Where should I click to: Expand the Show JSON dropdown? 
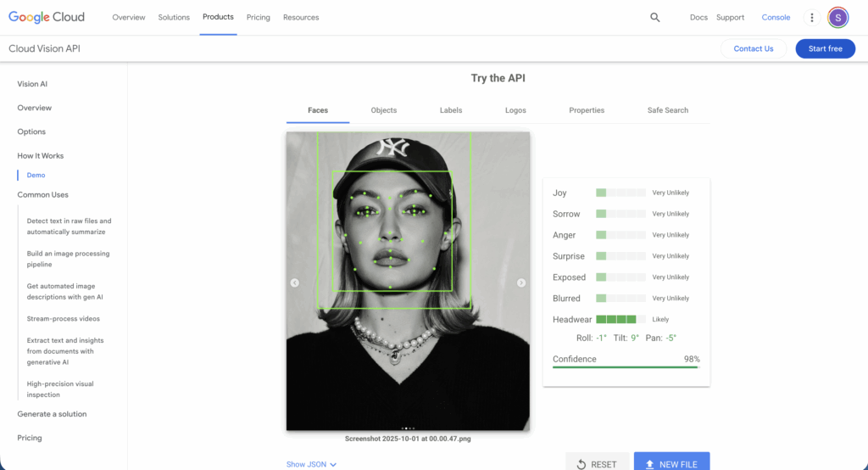311,464
